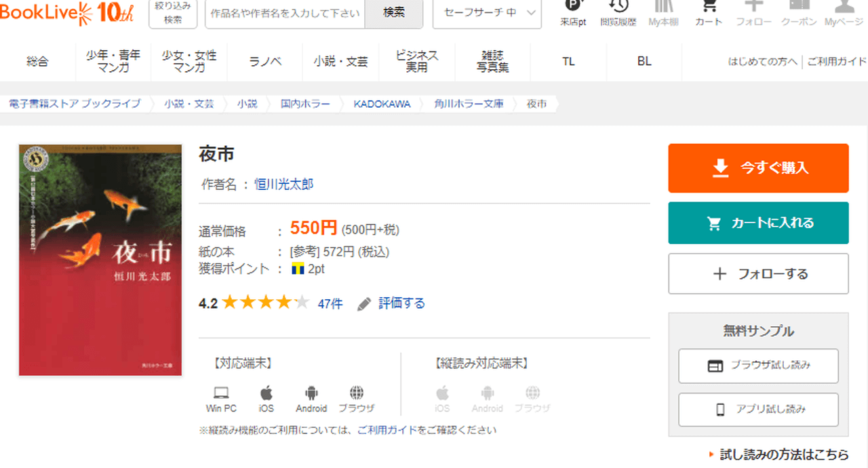This screenshot has width=868, height=468.
Task: Open the BL category tab
Action: pyautogui.click(x=644, y=62)
